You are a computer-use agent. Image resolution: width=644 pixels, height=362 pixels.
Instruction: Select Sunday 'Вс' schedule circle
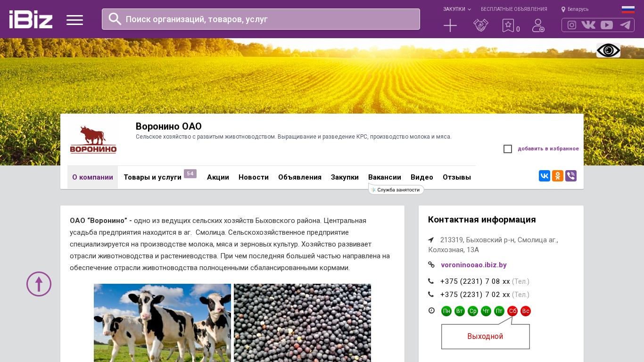point(526,311)
